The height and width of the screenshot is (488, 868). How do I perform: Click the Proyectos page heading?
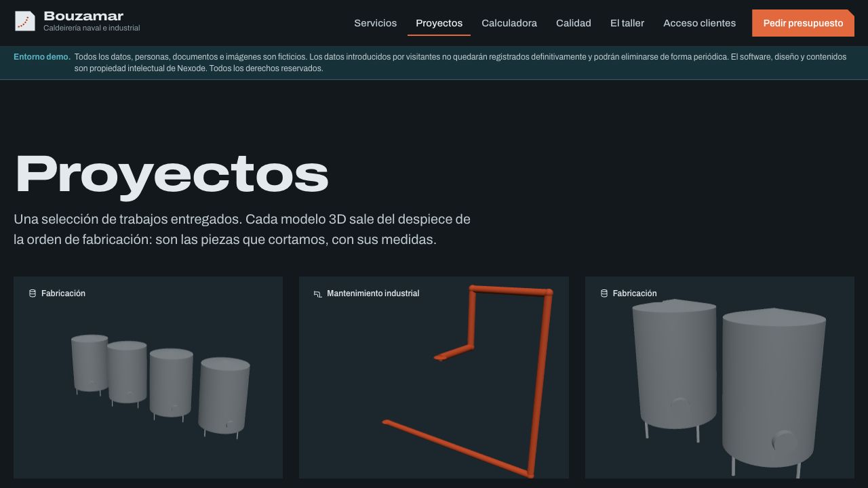coord(172,174)
